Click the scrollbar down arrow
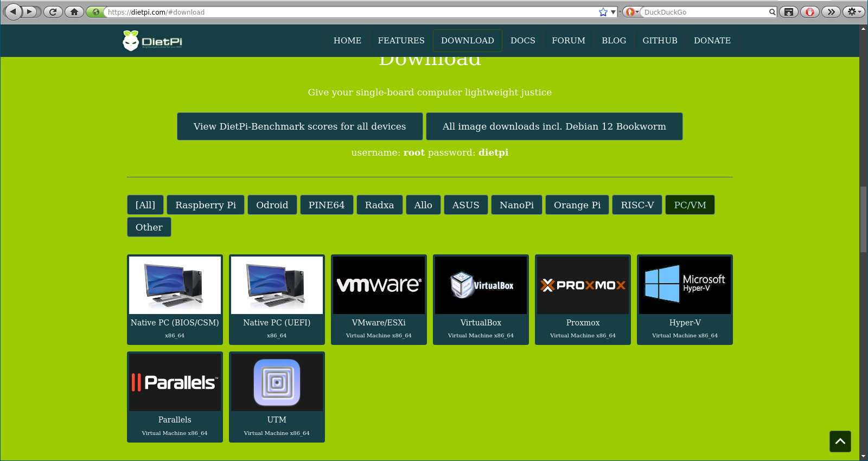Viewport: 868px width, 461px height. point(863,457)
